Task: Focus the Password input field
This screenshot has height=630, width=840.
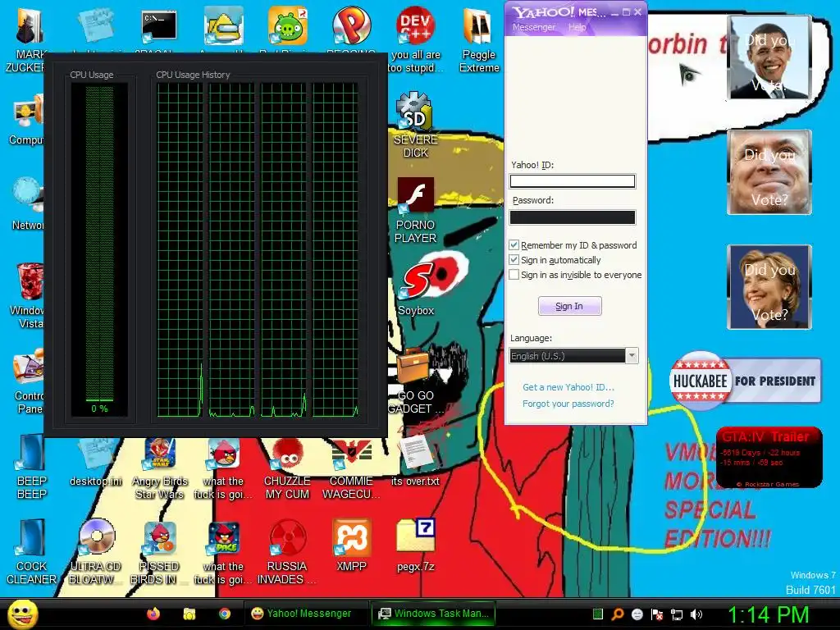Action: pyautogui.click(x=572, y=217)
